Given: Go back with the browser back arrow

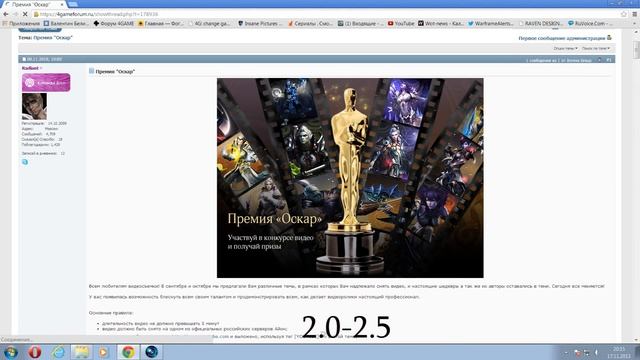Looking at the screenshot, I should pyautogui.click(x=6, y=14).
